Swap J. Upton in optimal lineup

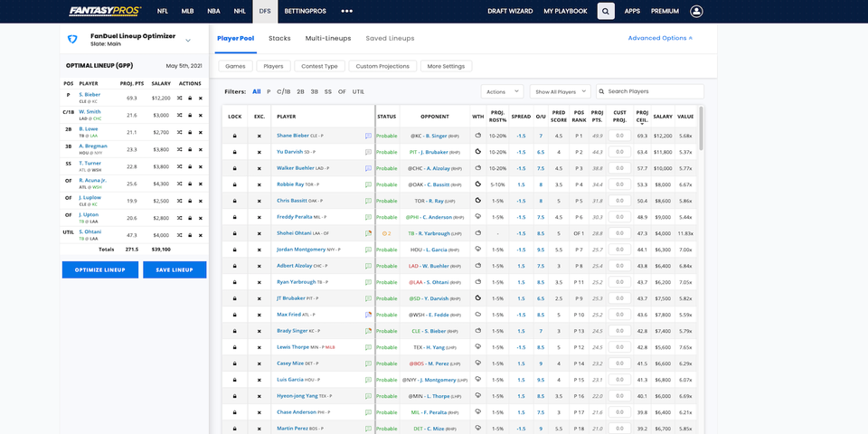(179, 218)
